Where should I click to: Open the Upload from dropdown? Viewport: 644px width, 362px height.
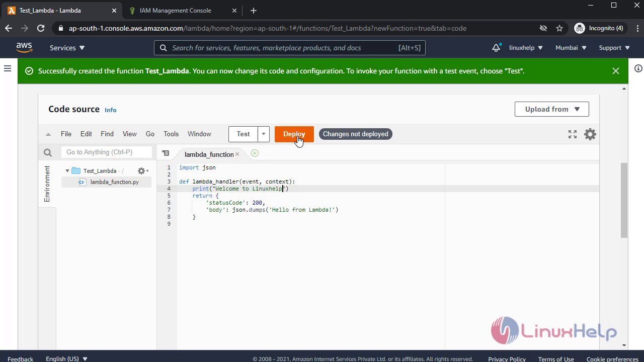coord(552,109)
